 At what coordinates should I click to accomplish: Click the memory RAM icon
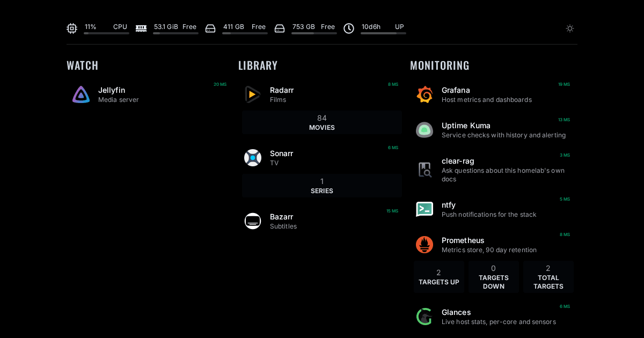tap(141, 28)
